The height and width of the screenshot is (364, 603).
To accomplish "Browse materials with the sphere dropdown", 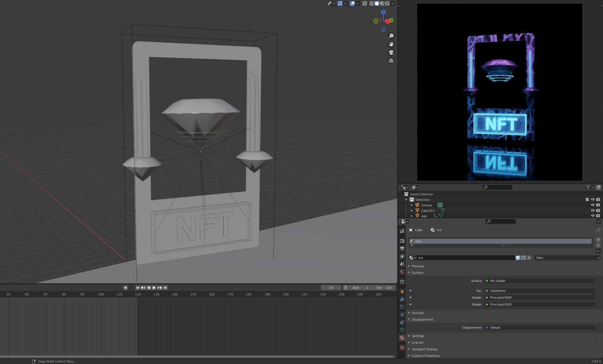I will point(412,258).
